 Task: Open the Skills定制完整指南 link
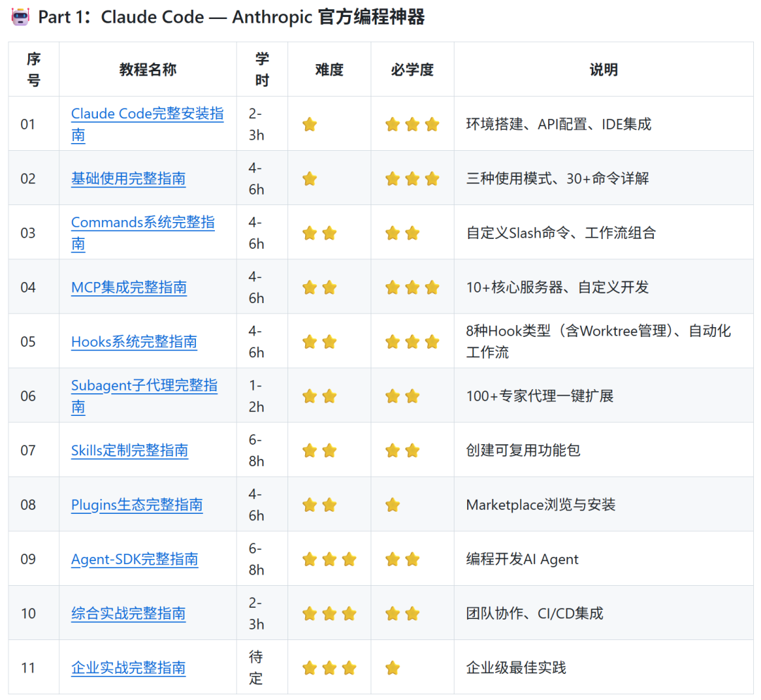tap(129, 450)
